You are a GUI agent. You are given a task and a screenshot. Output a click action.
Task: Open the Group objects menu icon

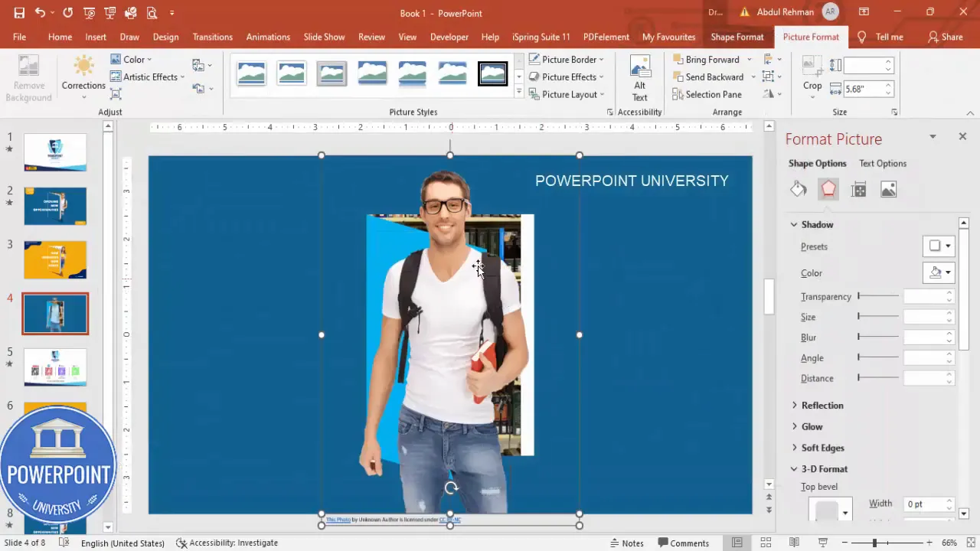(x=768, y=77)
